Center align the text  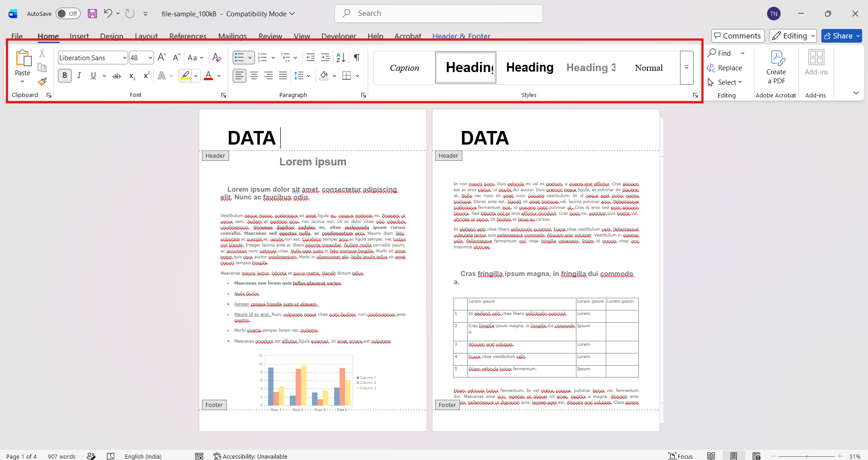[254, 76]
